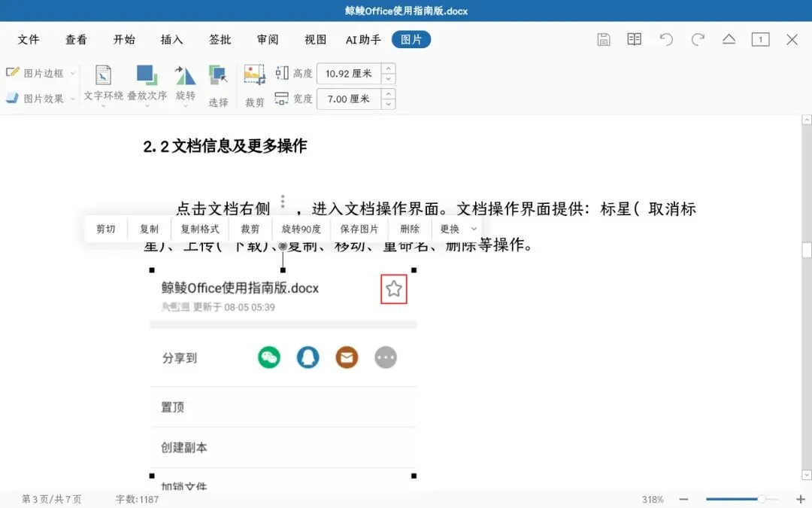
Task: Switch to the 视图 tab
Action: tap(315, 39)
